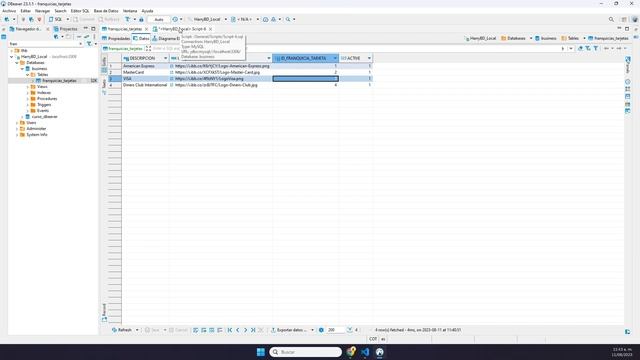Click the Refresh button
The width and height of the screenshot is (640, 360).
click(122, 330)
